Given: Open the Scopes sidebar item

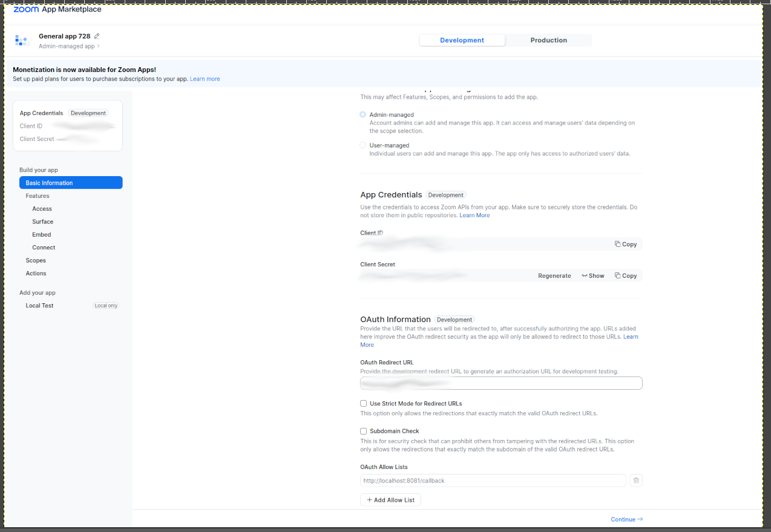Looking at the screenshot, I should (x=36, y=260).
